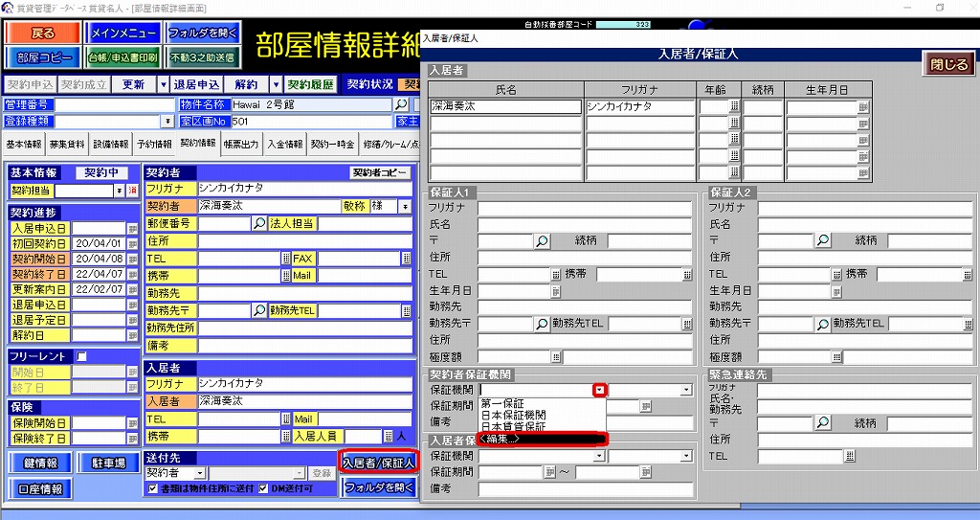
Task: Uncheck 書類は物件住所に送付 checkbox
Action: (152, 489)
